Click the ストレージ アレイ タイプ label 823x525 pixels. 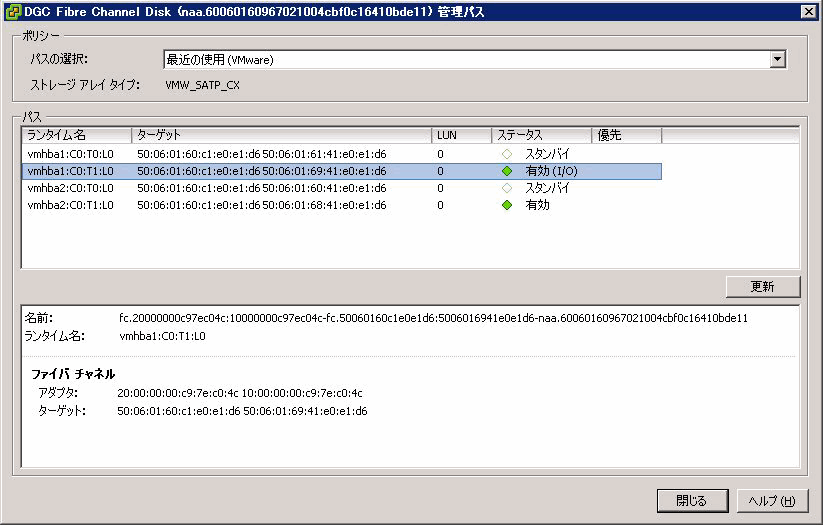[x=85, y=85]
